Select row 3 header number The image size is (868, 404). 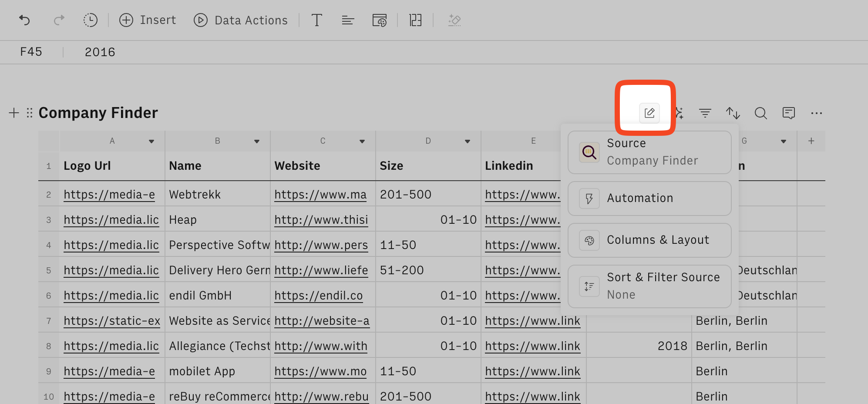pos(49,220)
